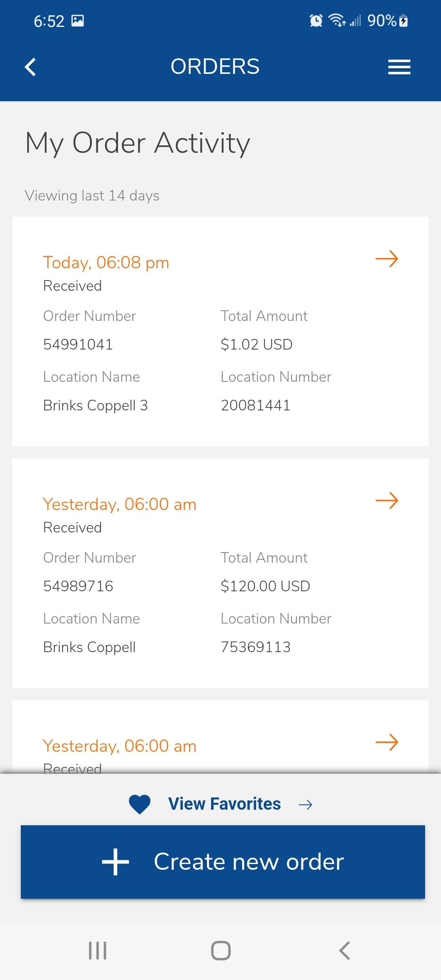Tap location number 20081441
Image resolution: width=441 pixels, height=980 pixels.
point(256,405)
